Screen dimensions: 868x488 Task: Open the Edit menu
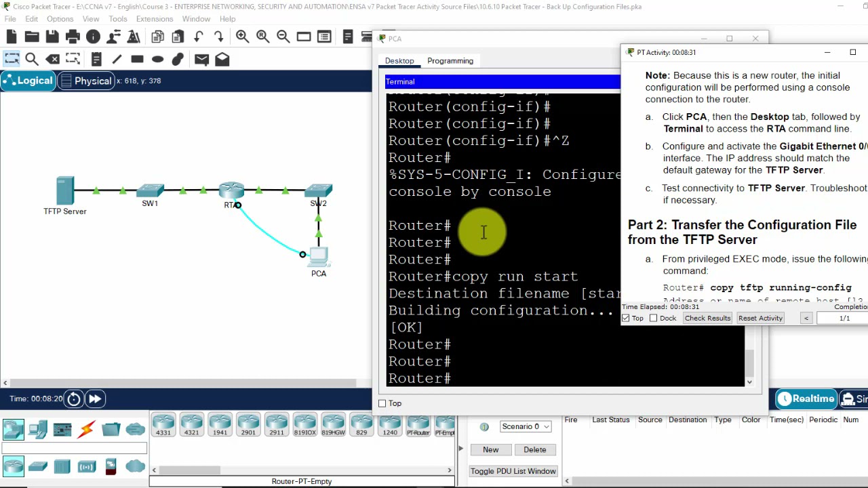click(x=32, y=19)
